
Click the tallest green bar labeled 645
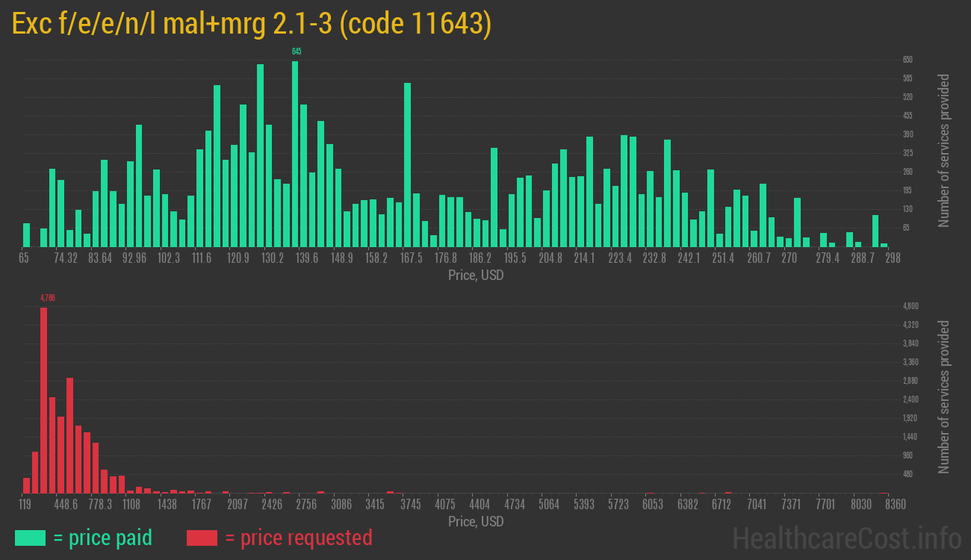point(296,149)
